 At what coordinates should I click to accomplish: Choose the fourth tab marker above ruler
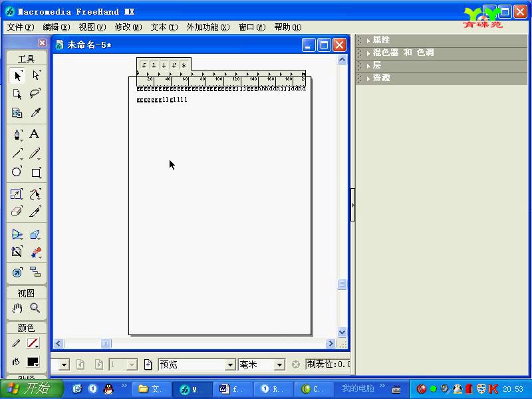[174, 65]
